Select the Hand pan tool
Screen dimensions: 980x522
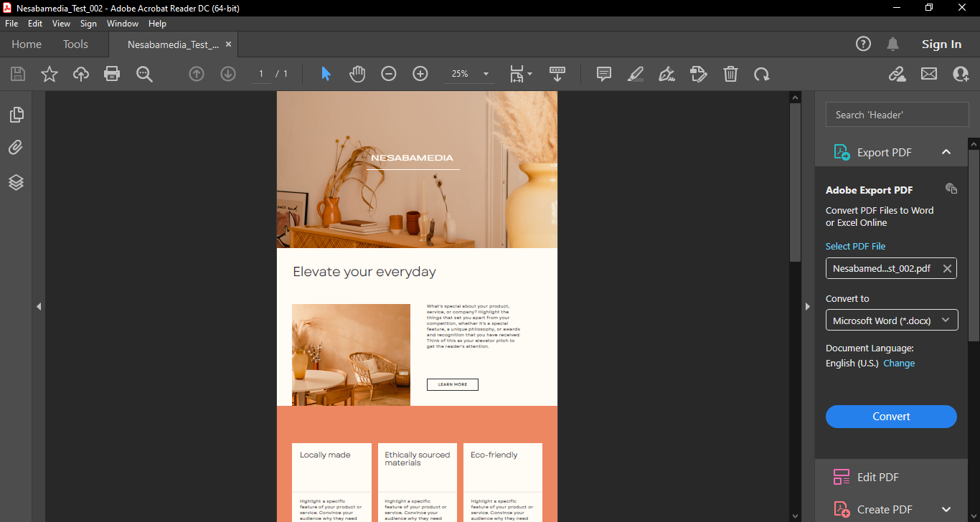click(x=357, y=74)
